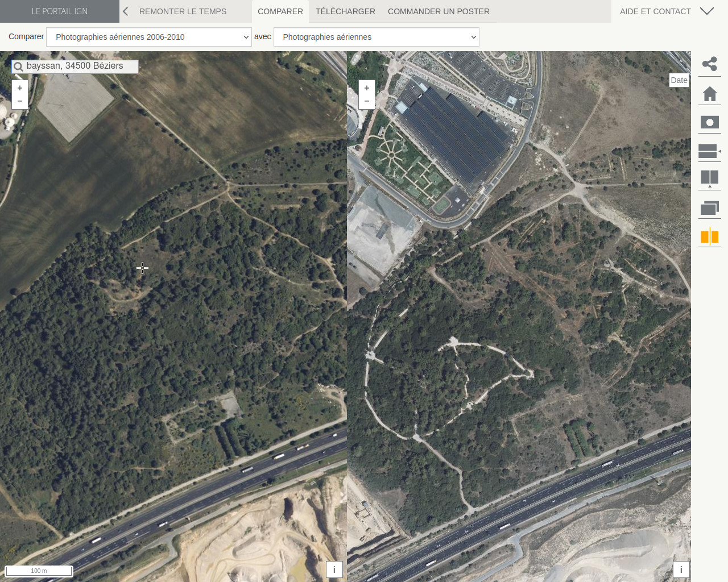Screen dimensions: 728x582
Task: Click the share icon in the sidebar
Action: (x=709, y=64)
